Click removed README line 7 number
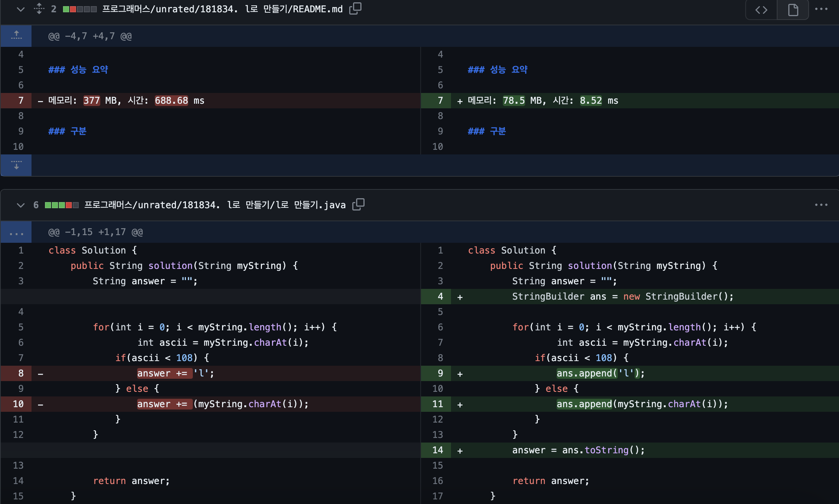 point(21,101)
